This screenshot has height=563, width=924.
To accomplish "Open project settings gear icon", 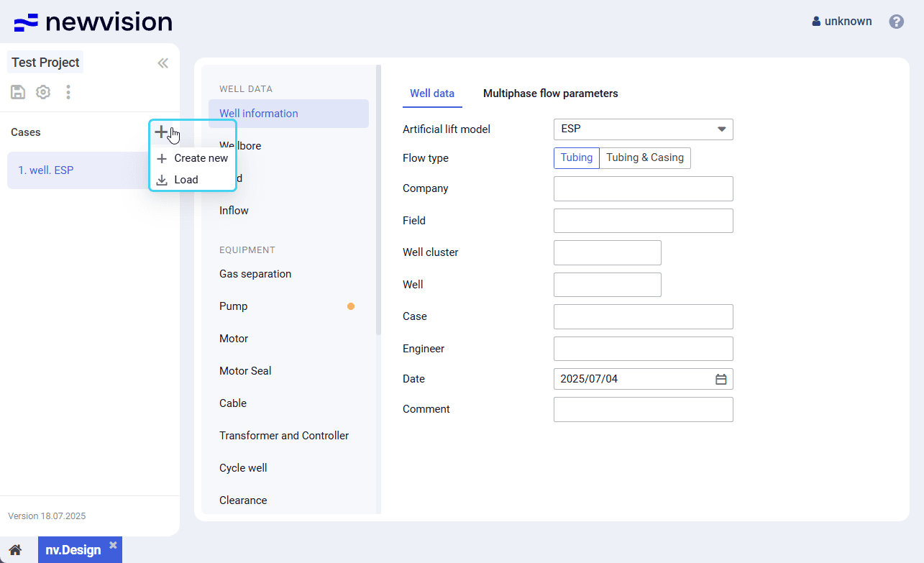I will point(43,92).
